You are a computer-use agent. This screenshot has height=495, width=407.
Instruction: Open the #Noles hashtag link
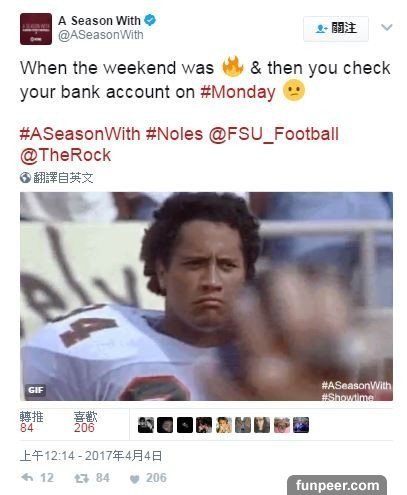click(174, 134)
